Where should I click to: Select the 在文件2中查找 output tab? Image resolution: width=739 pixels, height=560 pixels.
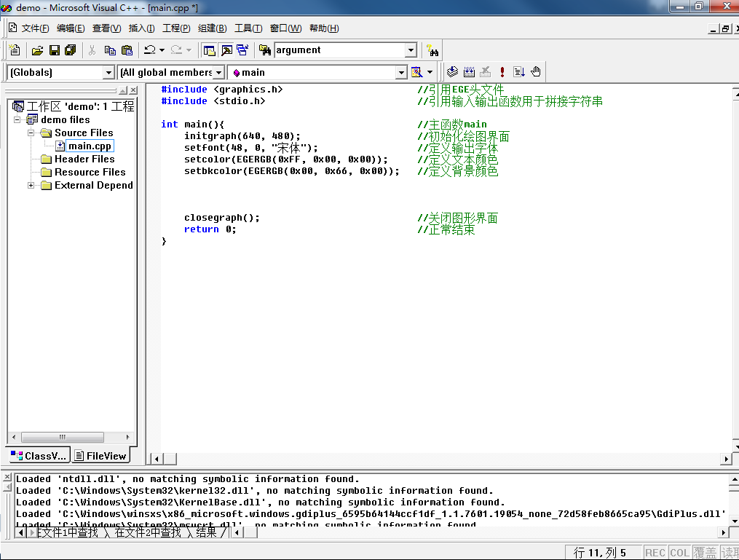coord(148,532)
